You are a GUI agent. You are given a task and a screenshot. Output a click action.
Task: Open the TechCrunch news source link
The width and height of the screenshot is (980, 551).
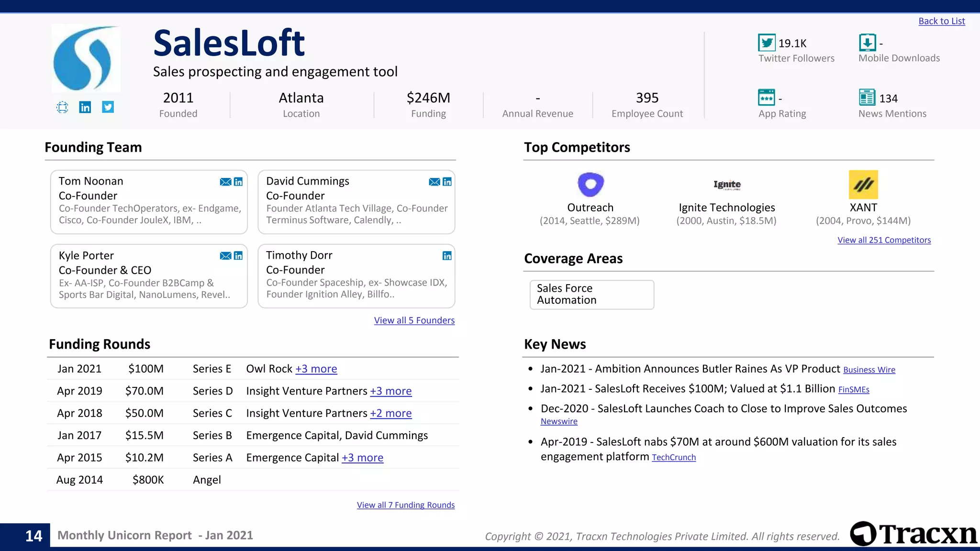[x=674, y=457]
